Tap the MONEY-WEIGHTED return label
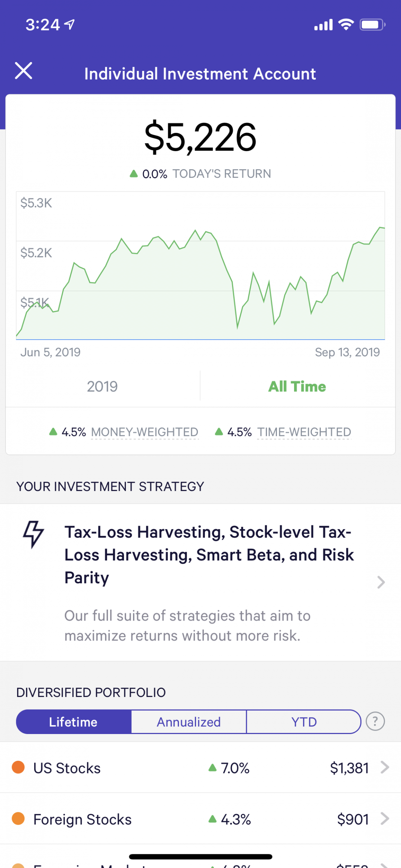 click(145, 432)
